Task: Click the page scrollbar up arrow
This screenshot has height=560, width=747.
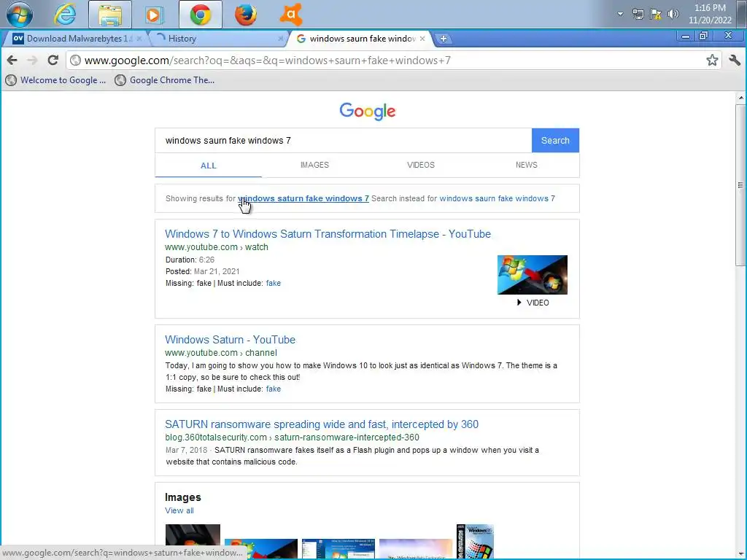Action: 740,98
